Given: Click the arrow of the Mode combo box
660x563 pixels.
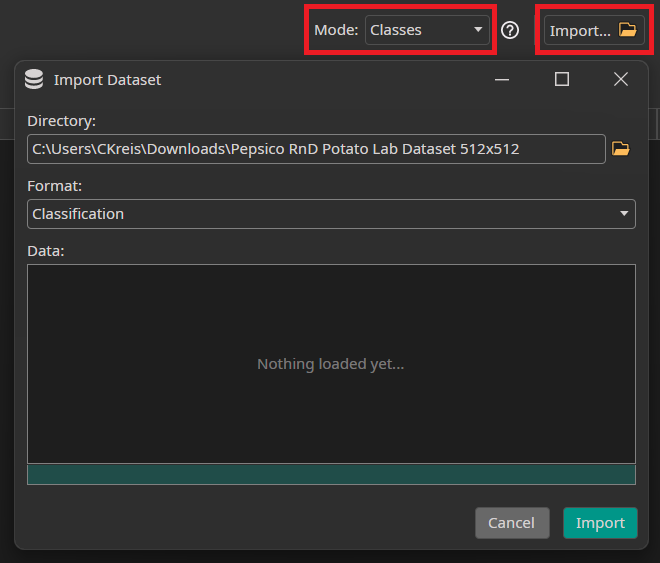Looking at the screenshot, I should 478,30.
